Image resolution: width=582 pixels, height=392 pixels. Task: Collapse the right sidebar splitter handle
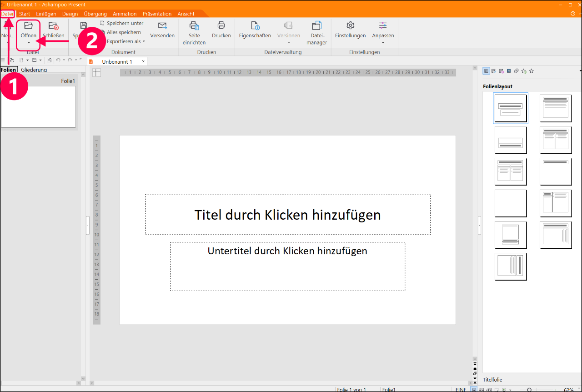(x=479, y=226)
